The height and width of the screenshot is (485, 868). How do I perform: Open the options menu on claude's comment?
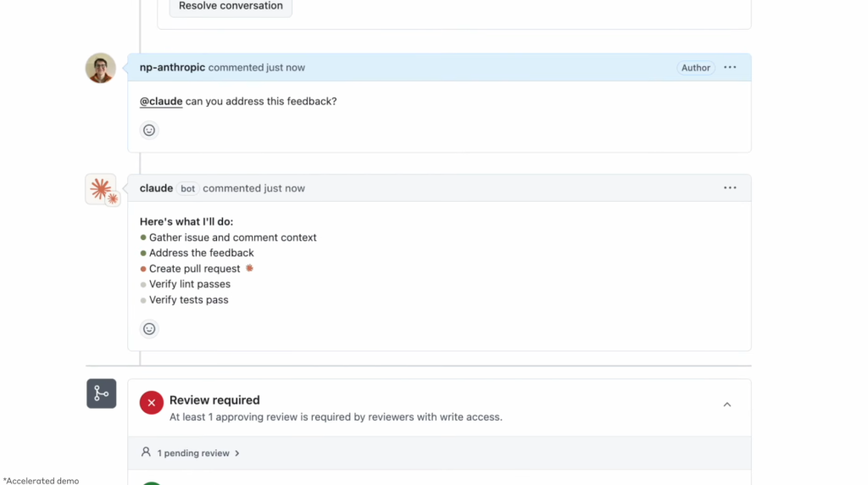tap(730, 187)
